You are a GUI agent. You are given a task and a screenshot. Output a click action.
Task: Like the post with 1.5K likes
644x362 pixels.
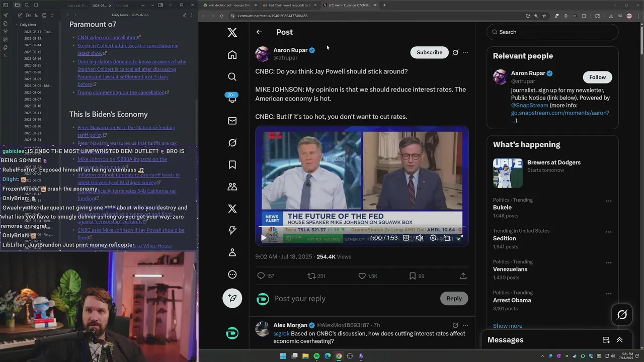362,276
